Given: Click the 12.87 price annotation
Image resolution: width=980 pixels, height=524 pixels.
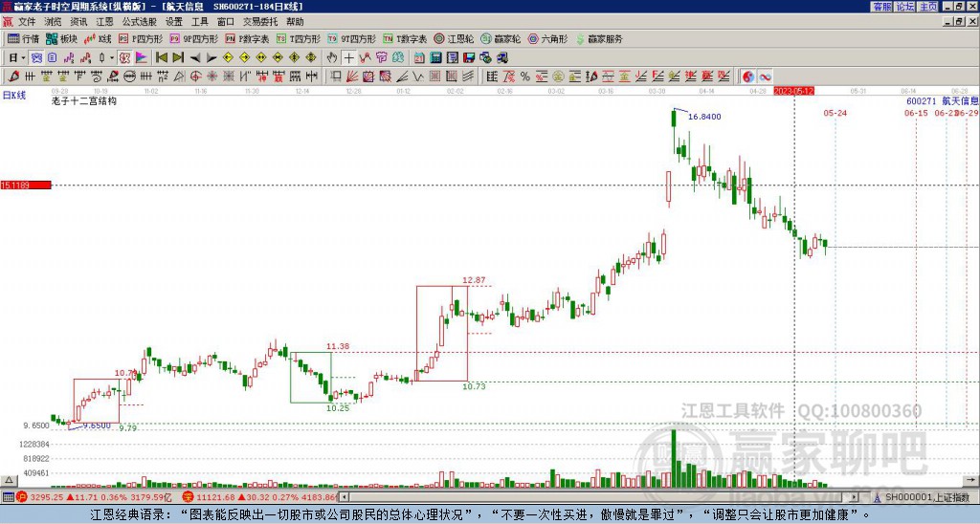Looking at the screenshot, I should (474, 280).
